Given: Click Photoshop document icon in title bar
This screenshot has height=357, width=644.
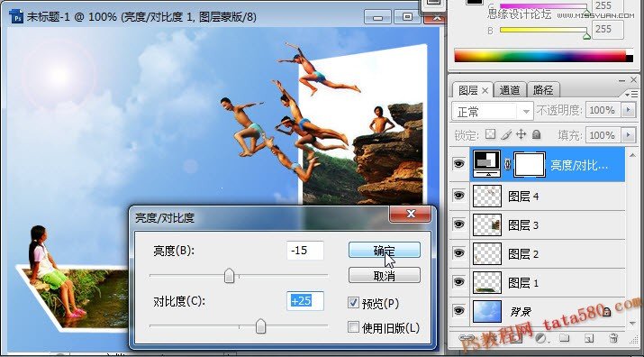Looking at the screenshot, I should [16, 16].
